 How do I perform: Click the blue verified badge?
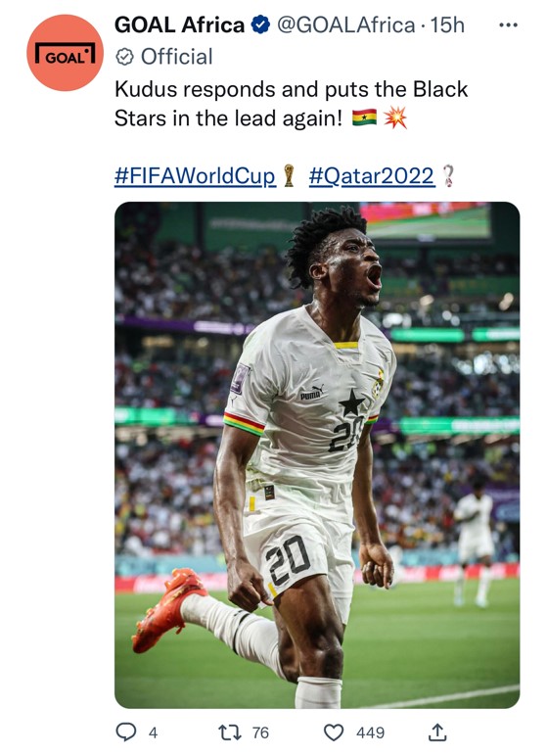click(x=260, y=24)
